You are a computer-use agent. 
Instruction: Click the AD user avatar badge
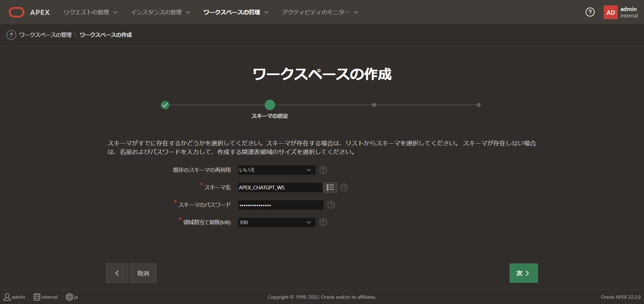tap(610, 12)
